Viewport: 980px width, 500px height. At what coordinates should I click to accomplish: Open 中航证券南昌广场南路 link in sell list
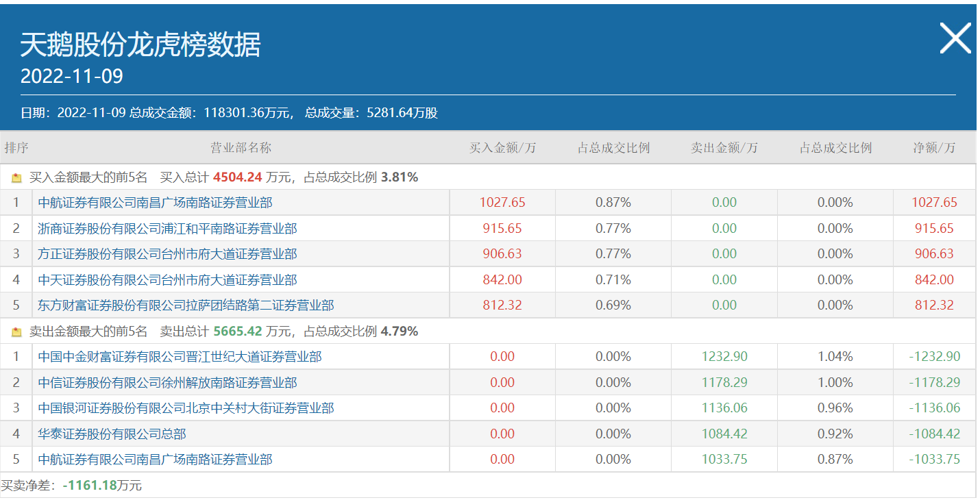coord(155,460)
